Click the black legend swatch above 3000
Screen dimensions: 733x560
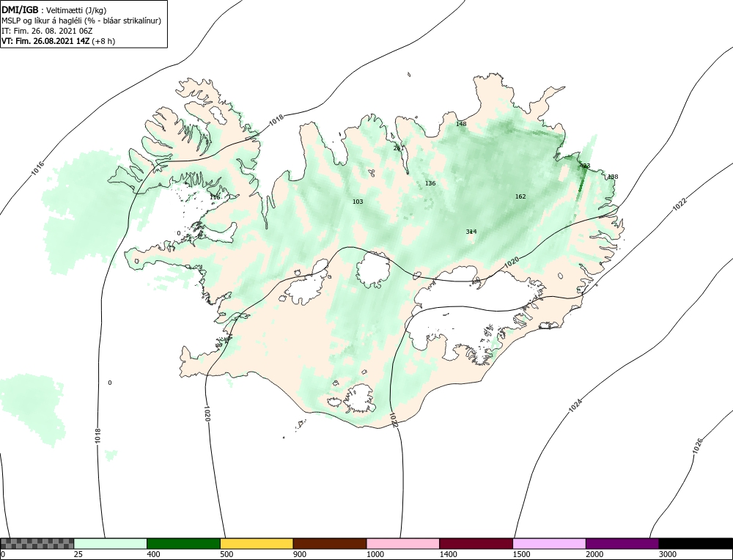pos(696,544)
